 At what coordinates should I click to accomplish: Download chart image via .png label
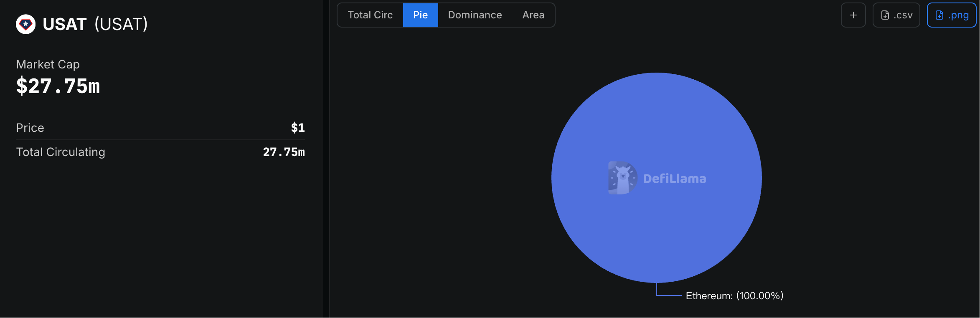click(x=958, y=15)
